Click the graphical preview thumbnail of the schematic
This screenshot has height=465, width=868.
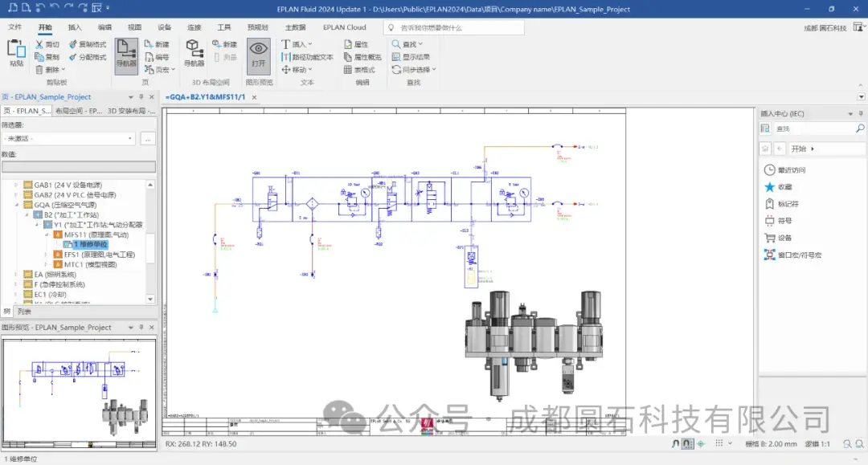coord(79,393)
